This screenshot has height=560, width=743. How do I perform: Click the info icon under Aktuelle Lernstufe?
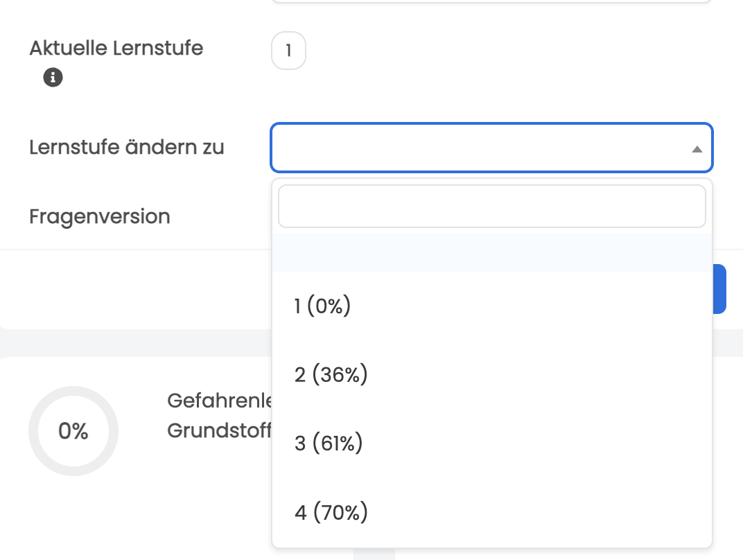(53, 77)
